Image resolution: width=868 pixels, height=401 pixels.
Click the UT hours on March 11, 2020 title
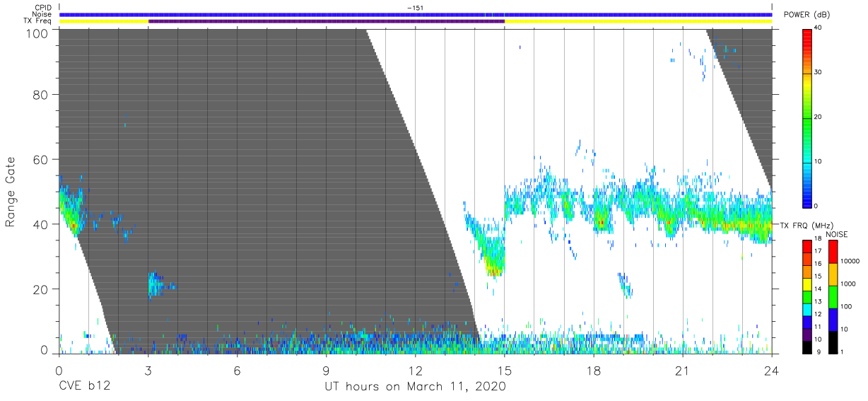pos(416,387)
